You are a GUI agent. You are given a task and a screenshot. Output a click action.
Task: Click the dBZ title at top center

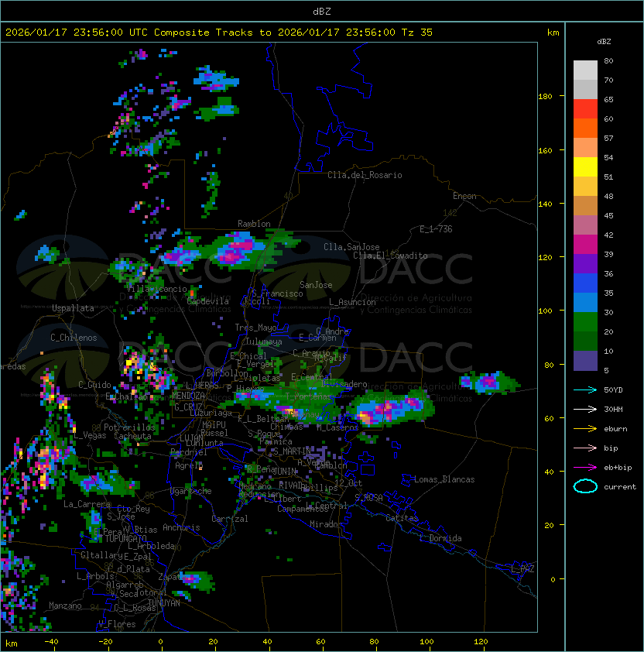click(x=322, y=12)
